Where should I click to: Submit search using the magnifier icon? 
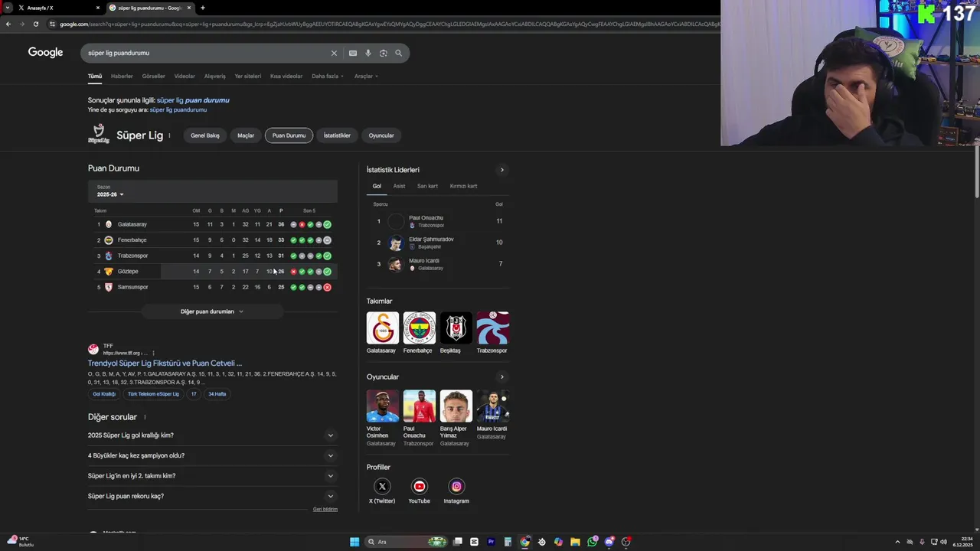[x=398, y=53]
